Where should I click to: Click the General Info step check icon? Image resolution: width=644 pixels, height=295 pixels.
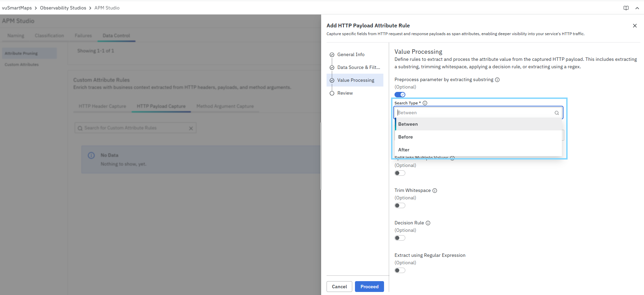[332, 55]
